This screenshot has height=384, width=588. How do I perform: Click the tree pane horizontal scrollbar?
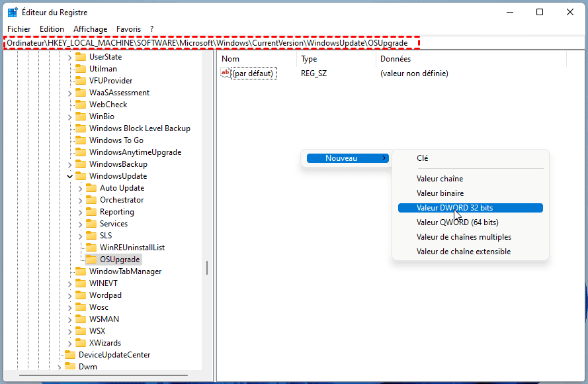point(103,375)
